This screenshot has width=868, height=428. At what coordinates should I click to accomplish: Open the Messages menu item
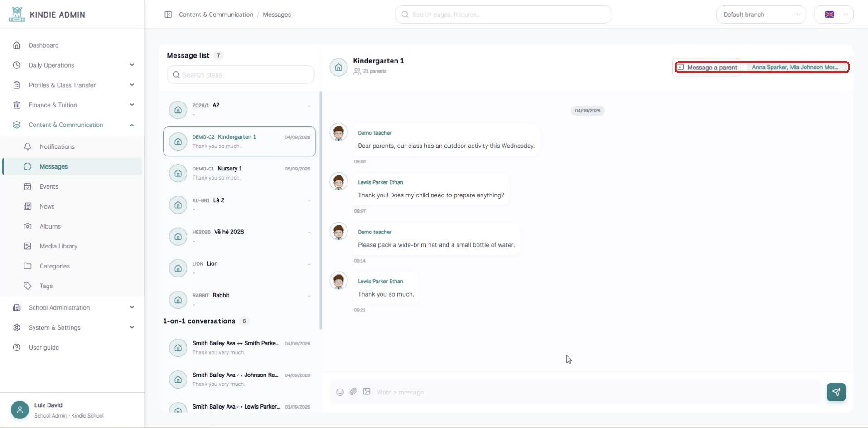(x=72, y=166)
